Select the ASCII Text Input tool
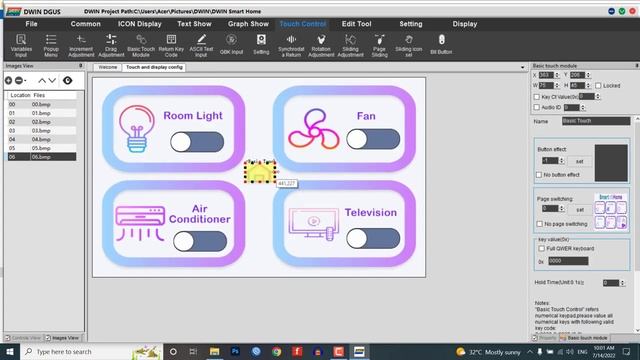Screen dimensions: 640x360 [x=201, y=45]
